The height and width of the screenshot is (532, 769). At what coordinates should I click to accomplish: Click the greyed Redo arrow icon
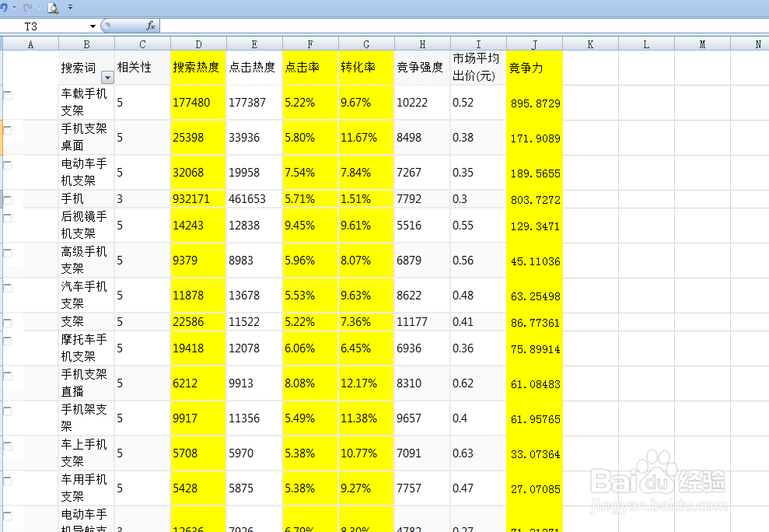(x=27, y=7)
